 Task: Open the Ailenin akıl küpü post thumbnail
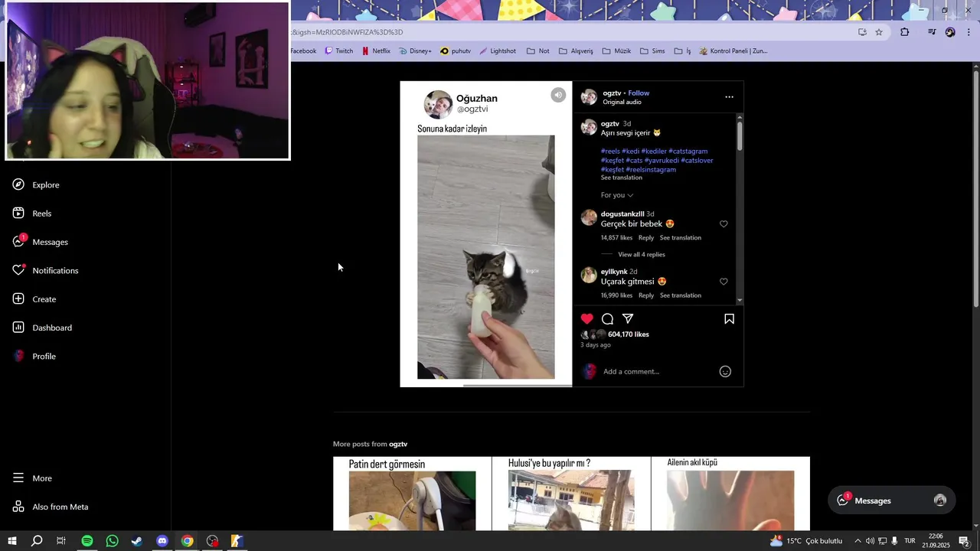(730, 494)
